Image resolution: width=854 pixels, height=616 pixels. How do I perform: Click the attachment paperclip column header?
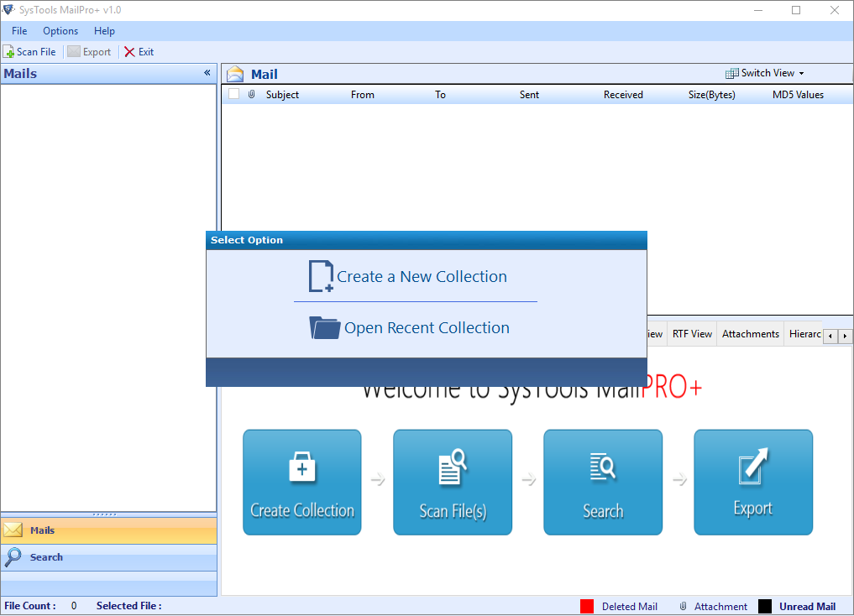tap(252, 94)
